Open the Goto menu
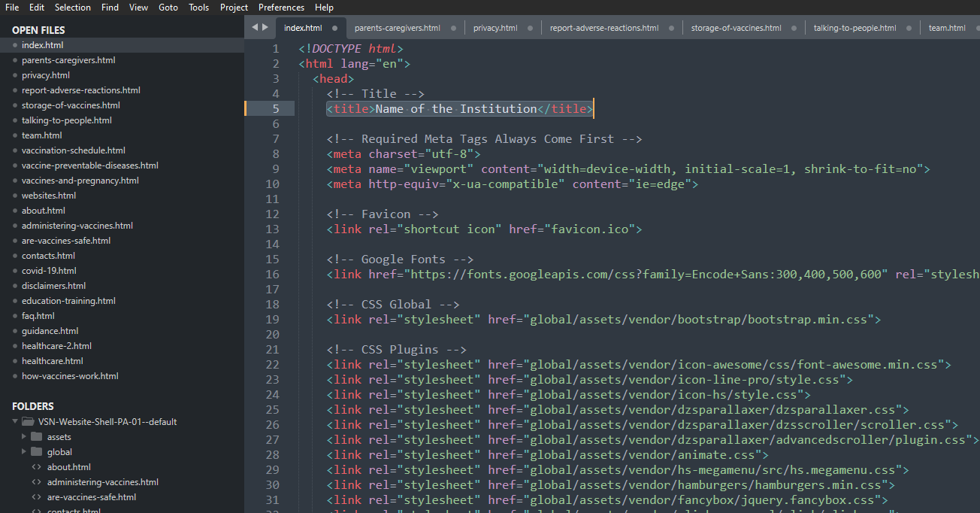This screenshot has height=513, width=980. 168,8
